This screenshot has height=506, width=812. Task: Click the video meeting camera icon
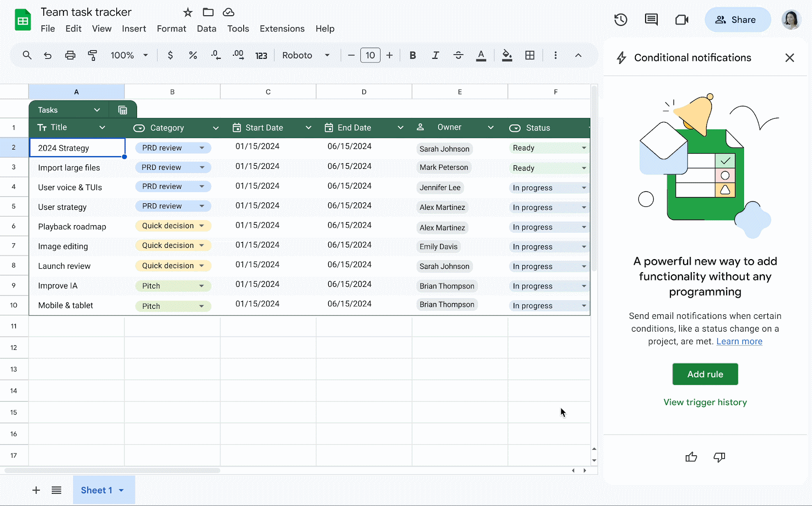[682, 20]
